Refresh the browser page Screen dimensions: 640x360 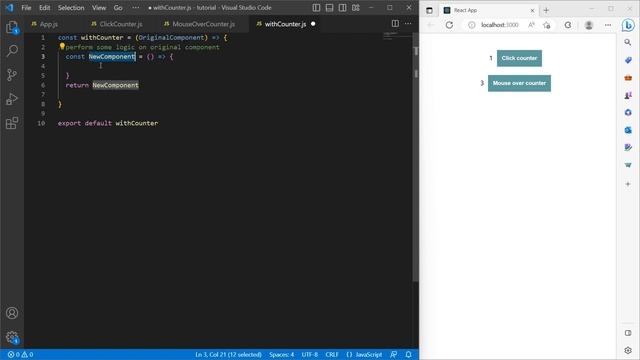point(449,25)
